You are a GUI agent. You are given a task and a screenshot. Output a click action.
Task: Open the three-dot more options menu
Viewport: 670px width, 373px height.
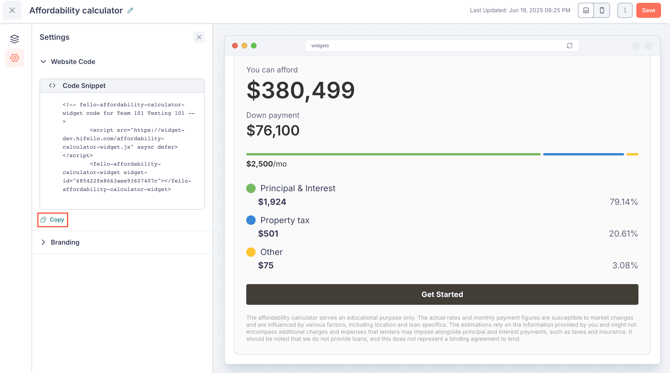click(625, 10)
